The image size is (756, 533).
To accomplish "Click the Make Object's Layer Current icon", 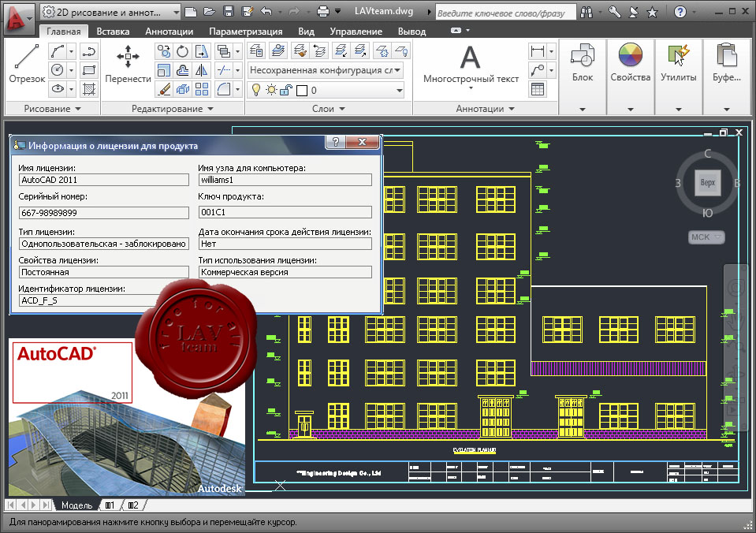I will point(277,50).
